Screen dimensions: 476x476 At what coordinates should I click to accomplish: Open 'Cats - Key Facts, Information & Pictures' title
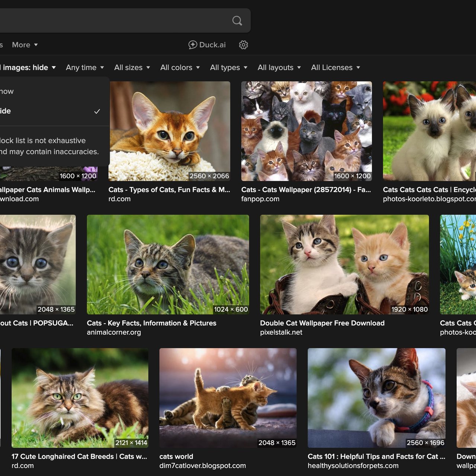pyautogui.click(x=151, y=323)
